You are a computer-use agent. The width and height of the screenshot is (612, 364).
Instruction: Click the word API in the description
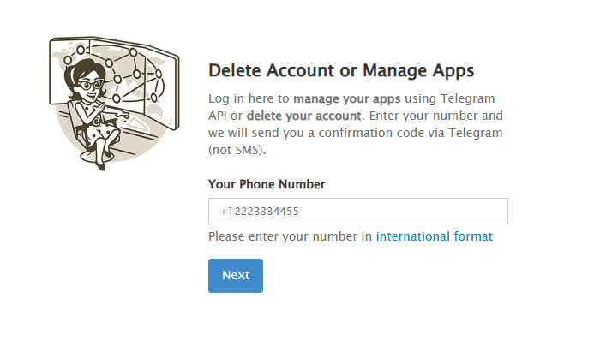pyautogui.click(x=218, y=116)
